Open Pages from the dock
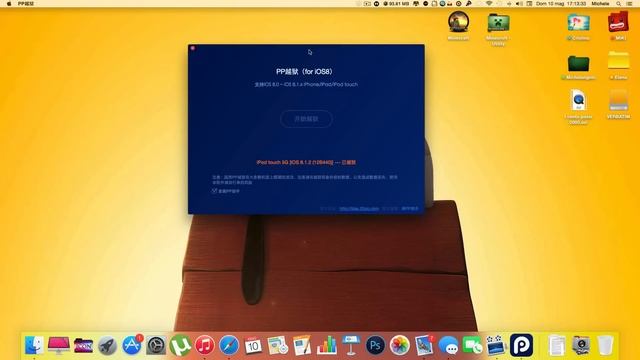Screen dimensions: 640x360 pos(302,345)
